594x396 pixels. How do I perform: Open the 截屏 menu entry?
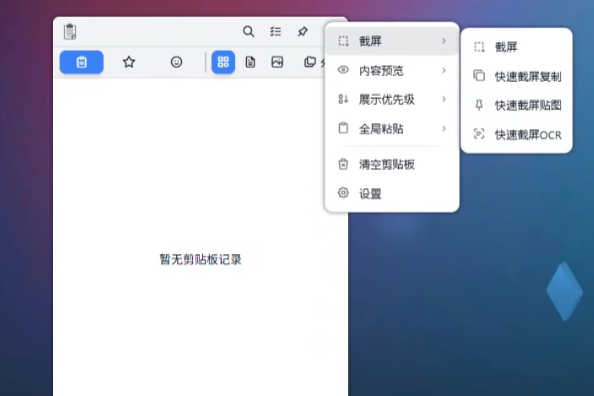pos(392,41)
